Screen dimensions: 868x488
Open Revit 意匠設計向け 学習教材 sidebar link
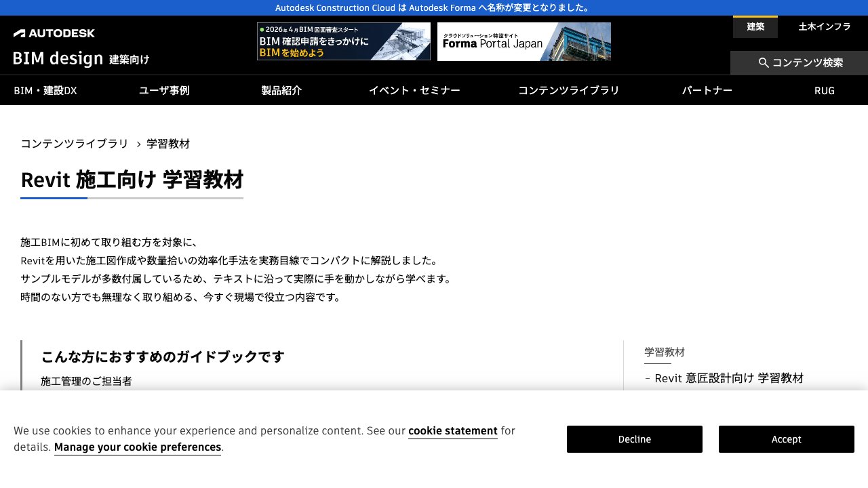pos(729,378)
